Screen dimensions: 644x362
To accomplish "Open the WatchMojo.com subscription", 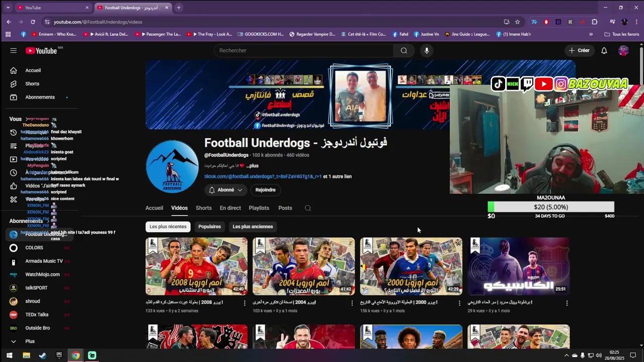I will (43, 275).
